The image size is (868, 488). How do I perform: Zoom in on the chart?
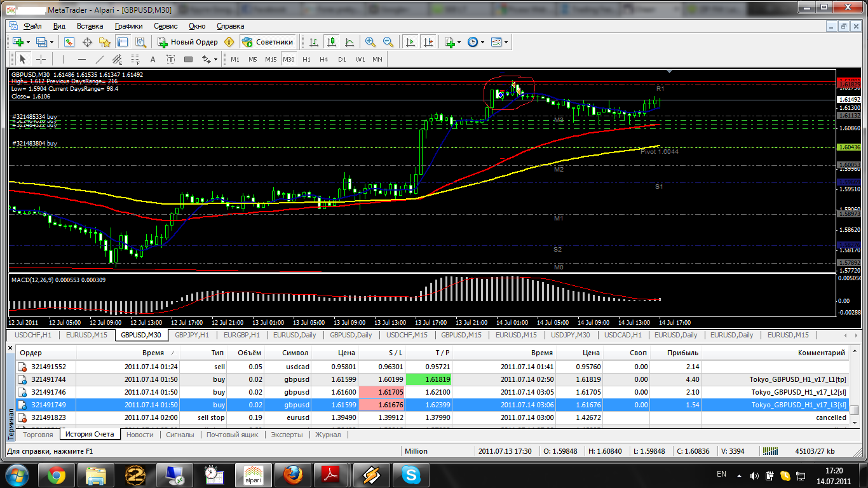(x=370, y=42)
